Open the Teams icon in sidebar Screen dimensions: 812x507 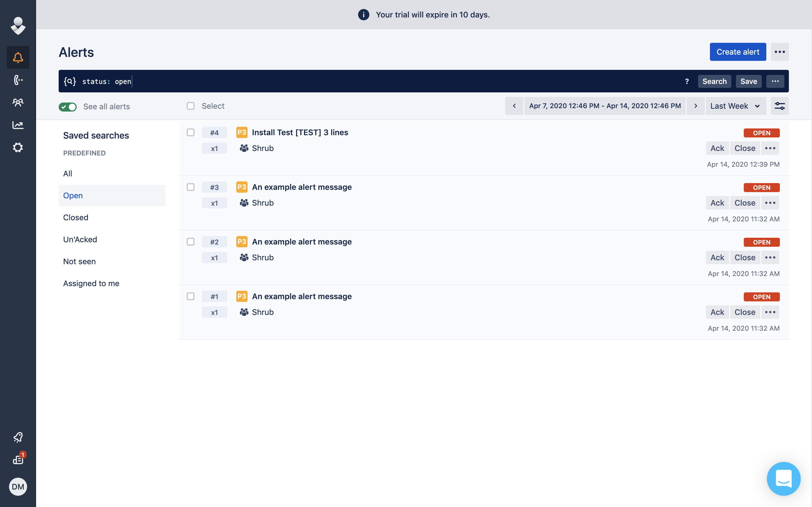point(18,102)
